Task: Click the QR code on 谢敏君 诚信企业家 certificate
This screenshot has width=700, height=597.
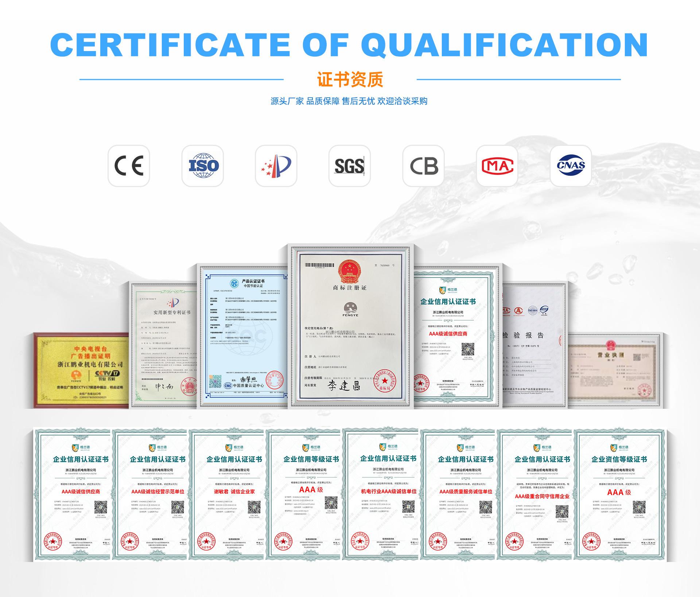Action: point(254,507)
